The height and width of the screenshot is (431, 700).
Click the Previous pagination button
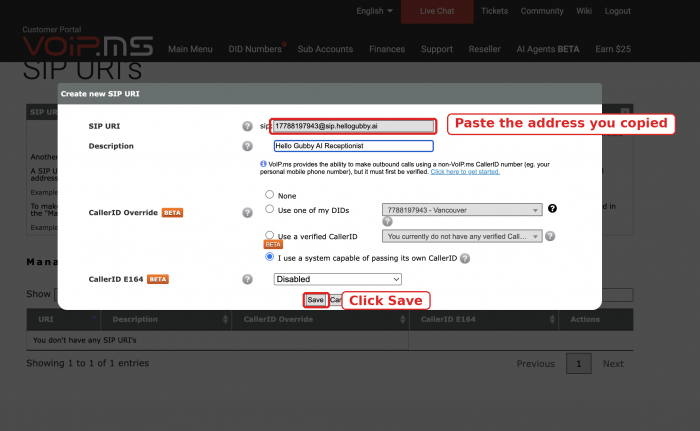tap(536, 364)
